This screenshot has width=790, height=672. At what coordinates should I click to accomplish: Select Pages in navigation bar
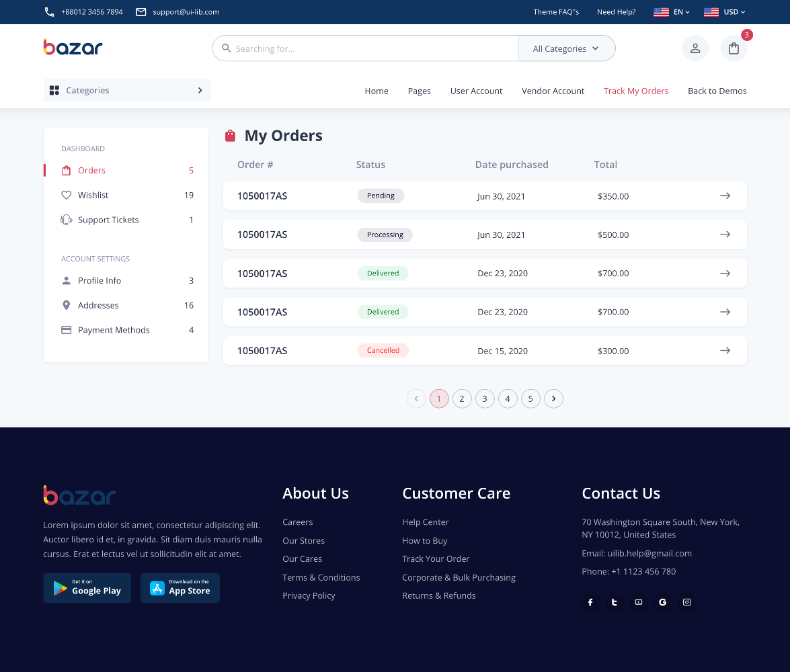coord(419,91)
